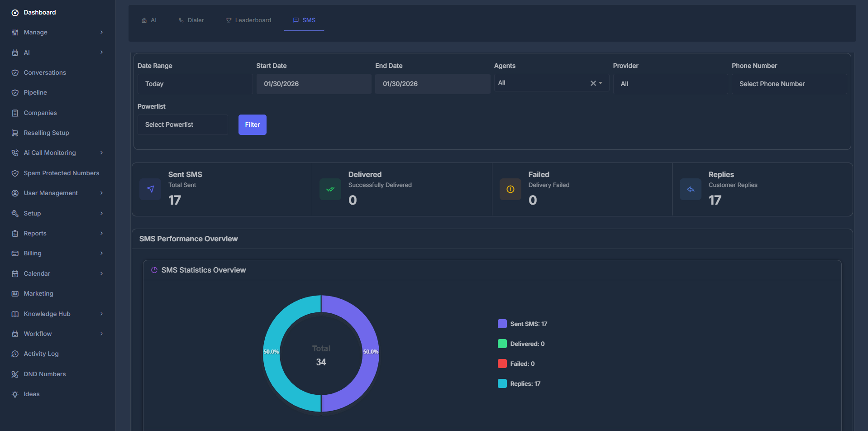
Task: Click the Dashboard sidebar icon
Action: pyautogui.click(x=15, y=13)
